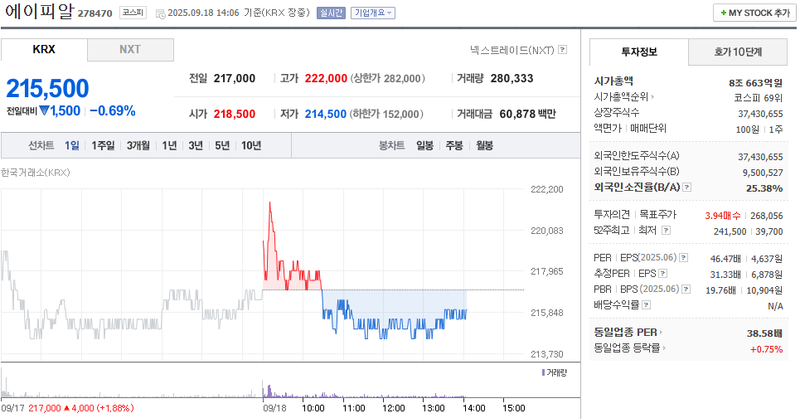Click the 10:00 time axis label
The width and height of the screenshot is (800, 419).
pos(313,408)
